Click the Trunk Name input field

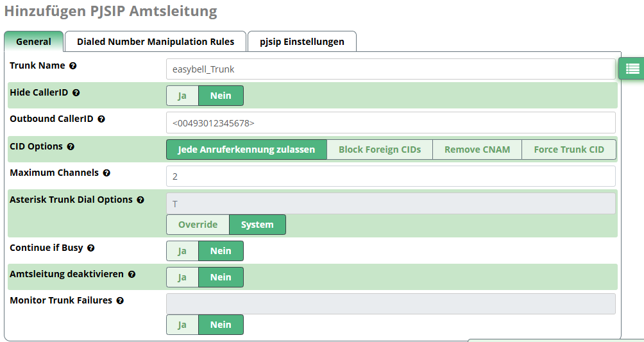[390, 69]
